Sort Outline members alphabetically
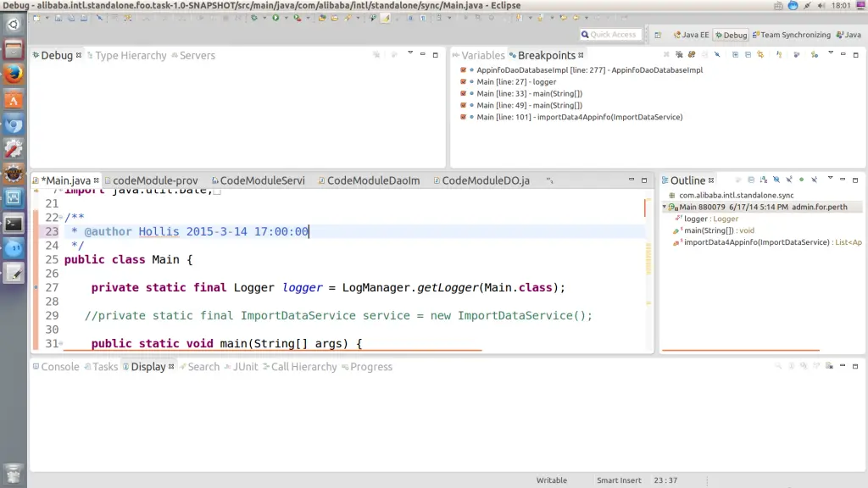 [x=763, y=180]
